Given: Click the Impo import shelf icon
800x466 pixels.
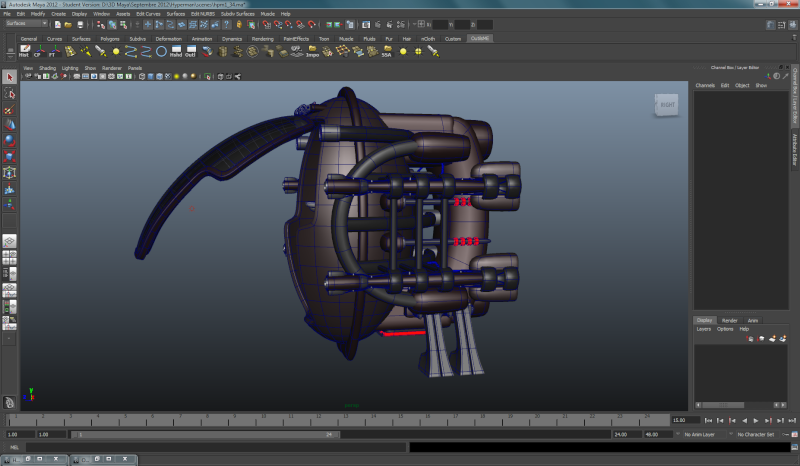Looking at the screenshot, I should [x=312, y=51].
